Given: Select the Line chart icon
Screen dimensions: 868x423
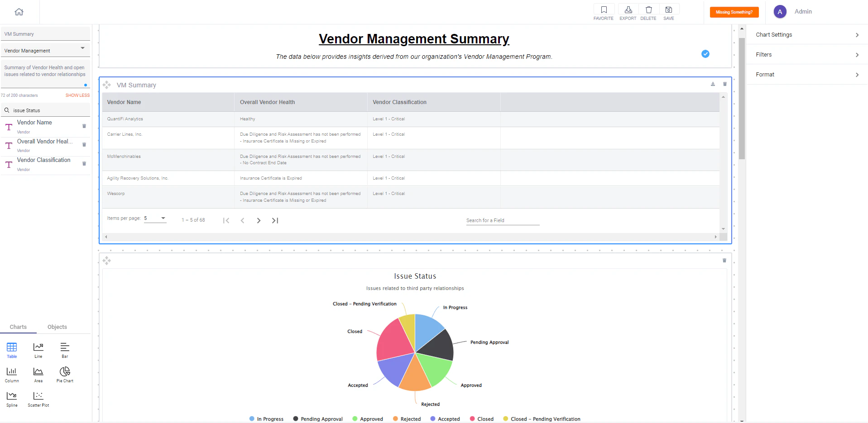Looking at the screenshot, I should 38,348.
